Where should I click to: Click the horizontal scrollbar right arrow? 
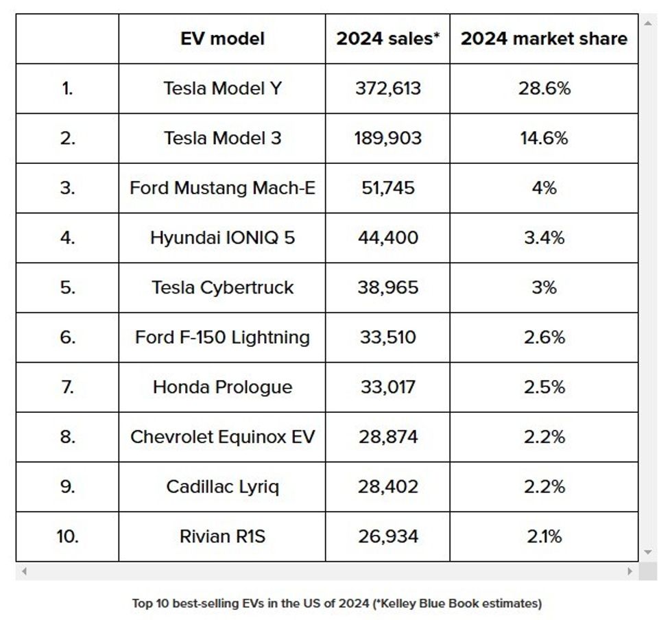629,571
